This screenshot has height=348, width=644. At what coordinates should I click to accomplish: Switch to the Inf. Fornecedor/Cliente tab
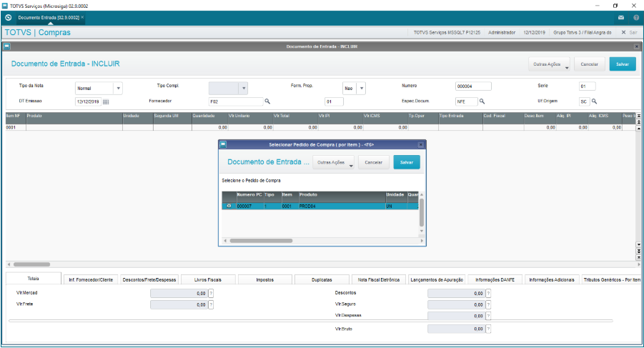tap(91, 279)
